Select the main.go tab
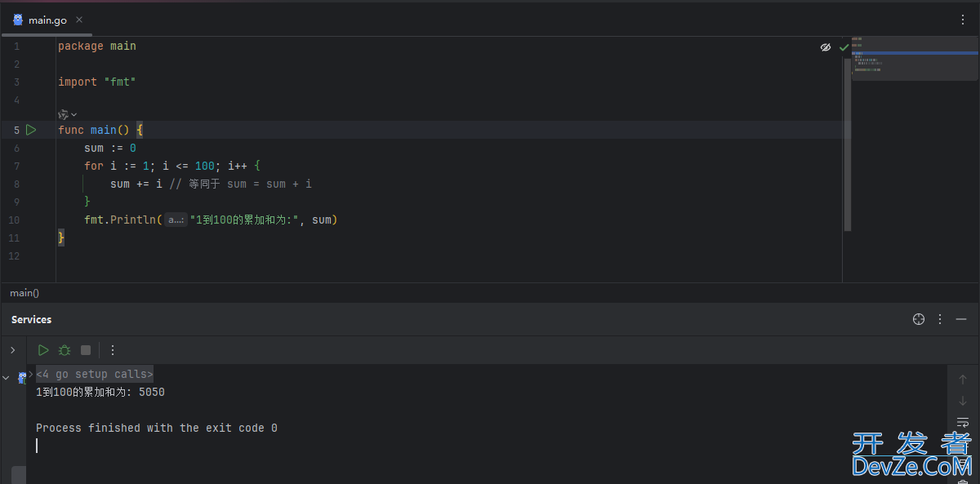Viewport: 980px width, 484px height. coord(47,20)
